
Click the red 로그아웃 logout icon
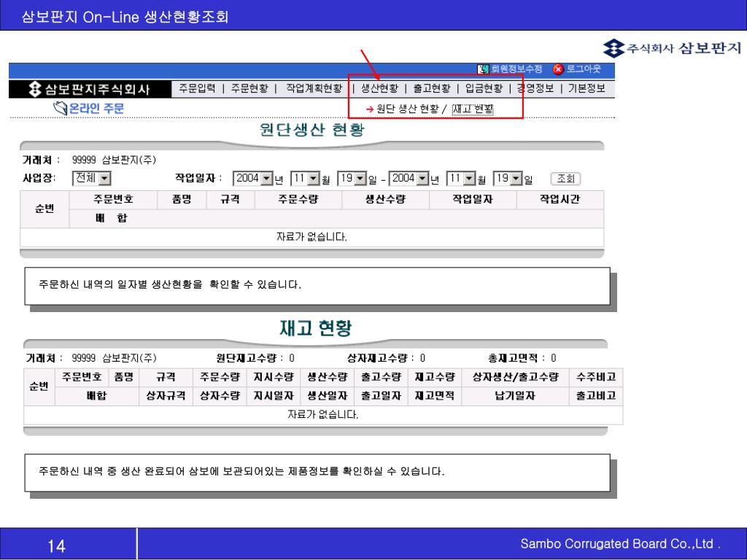click(x=558, y=69)
